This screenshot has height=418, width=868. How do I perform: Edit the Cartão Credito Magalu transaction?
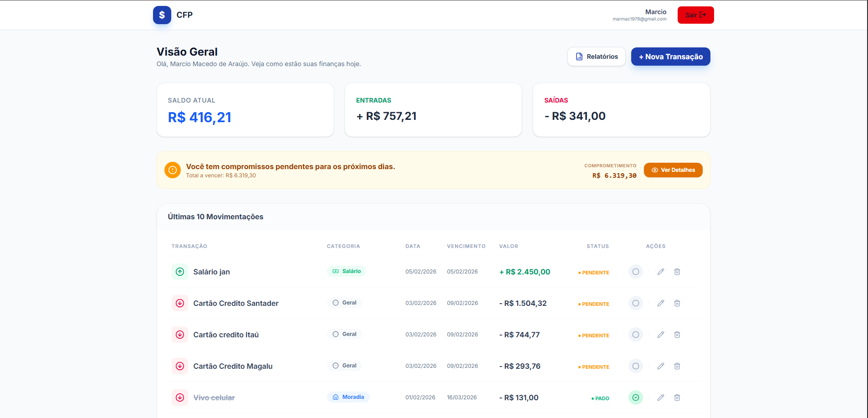click(660, 366)
